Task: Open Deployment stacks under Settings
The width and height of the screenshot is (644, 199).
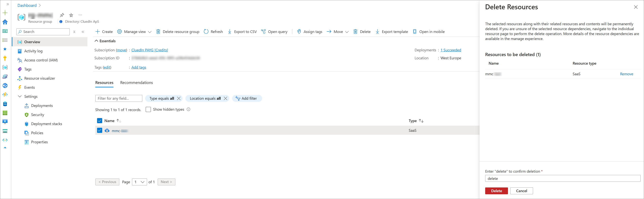Action: pos(47,124)
